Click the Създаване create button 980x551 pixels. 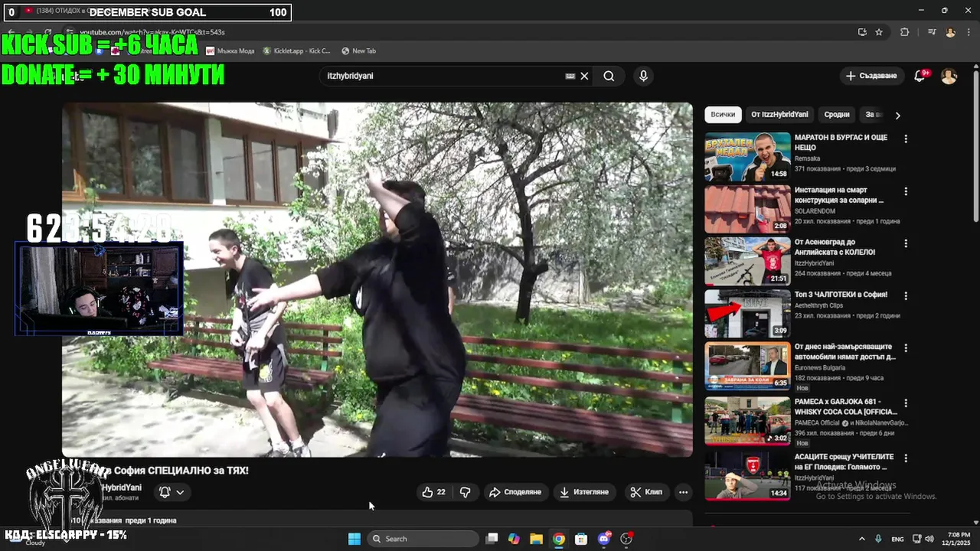[x=871, y=76]
